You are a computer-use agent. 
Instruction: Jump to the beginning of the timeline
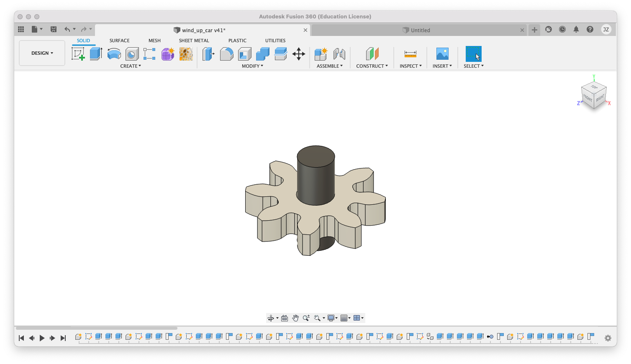(x=21, y=338)
